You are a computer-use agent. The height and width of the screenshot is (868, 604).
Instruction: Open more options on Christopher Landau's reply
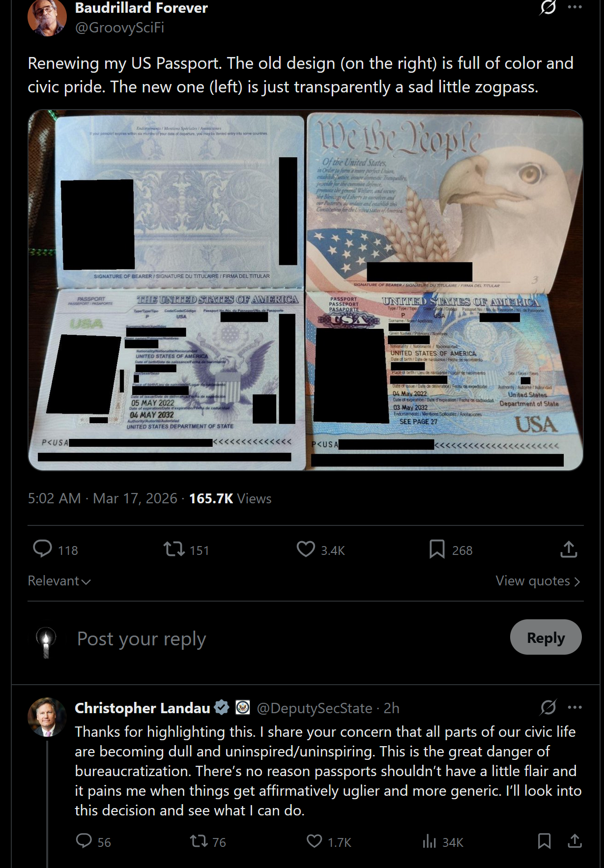tap(575, 708)
